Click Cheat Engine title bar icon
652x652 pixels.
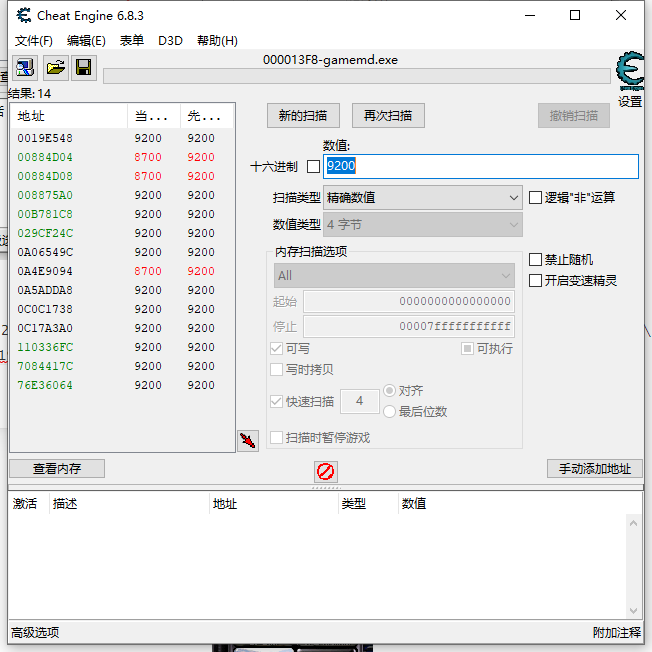coord(20,15)
